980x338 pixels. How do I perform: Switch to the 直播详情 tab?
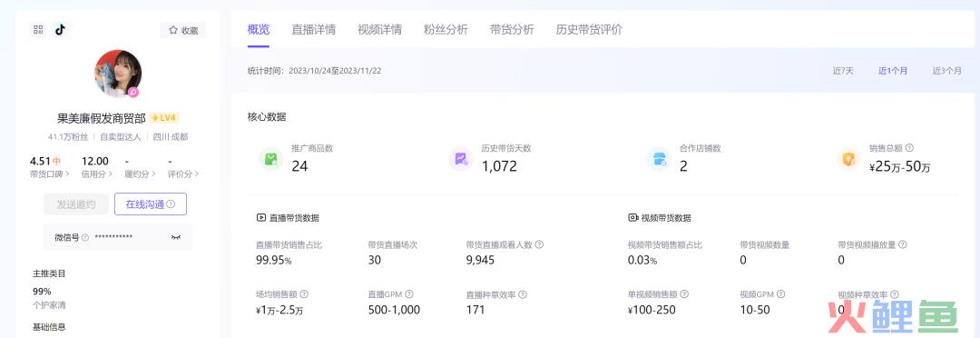coord(314,29)
